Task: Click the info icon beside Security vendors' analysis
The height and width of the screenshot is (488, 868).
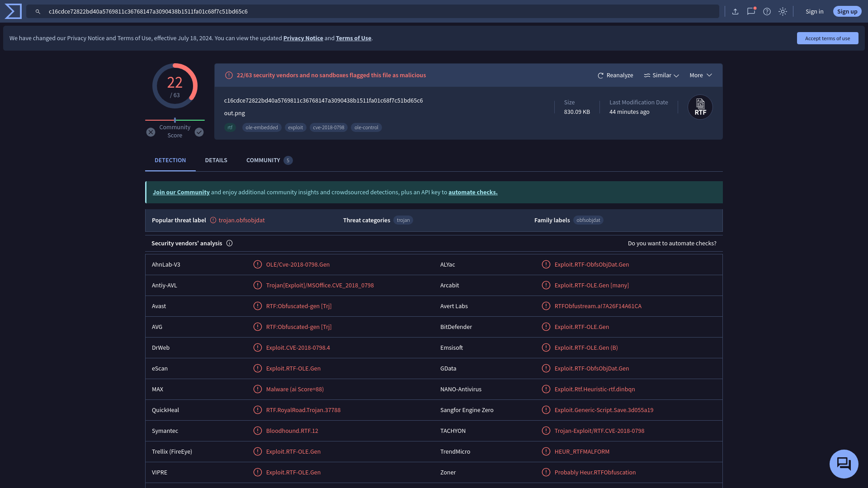Action: pyautogui.click(x=229, y=243)
